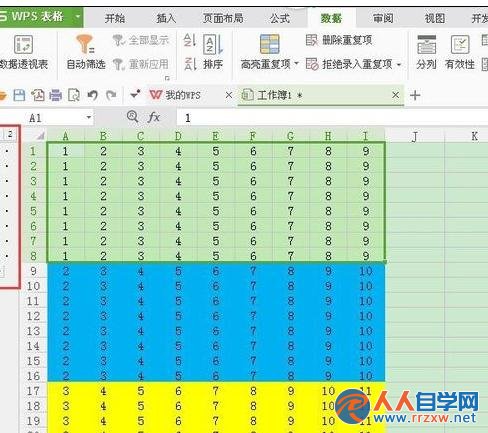
Task: Select cell A1 containing 1
Action: click(x=66, y=151)
